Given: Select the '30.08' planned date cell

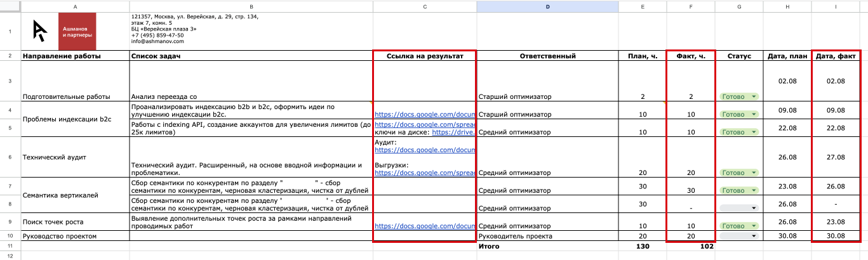Looking at the screenshot, I should 787,236.
